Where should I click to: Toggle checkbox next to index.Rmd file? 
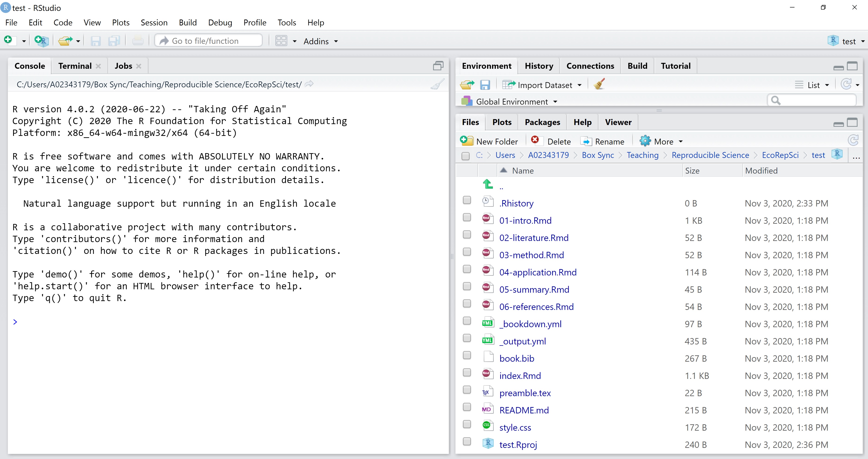tap(468, 375)
